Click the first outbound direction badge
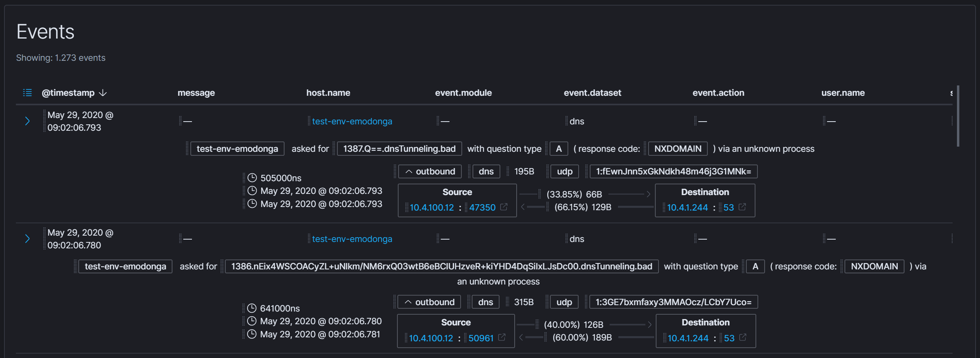Viewport: 980px width, 358px height. tap(430, 171)
